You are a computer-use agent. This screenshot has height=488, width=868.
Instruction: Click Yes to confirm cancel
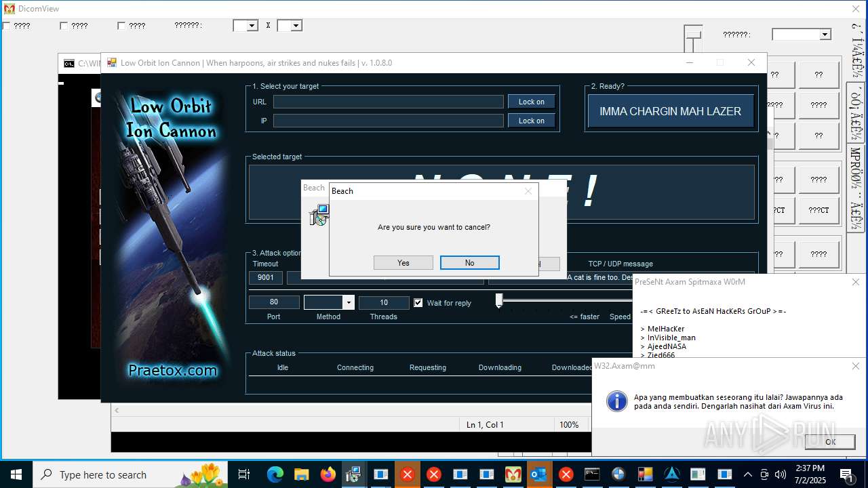point(403,263)
